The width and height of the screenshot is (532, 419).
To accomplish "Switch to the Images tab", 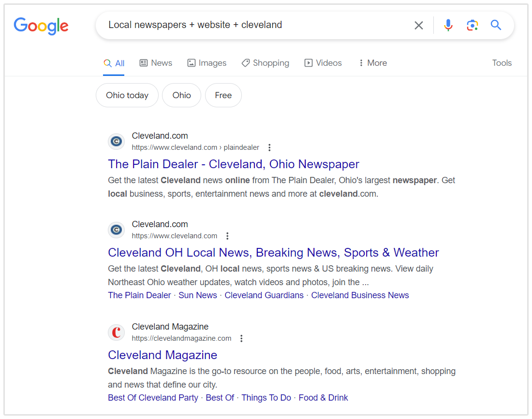I will click(207, 63).
